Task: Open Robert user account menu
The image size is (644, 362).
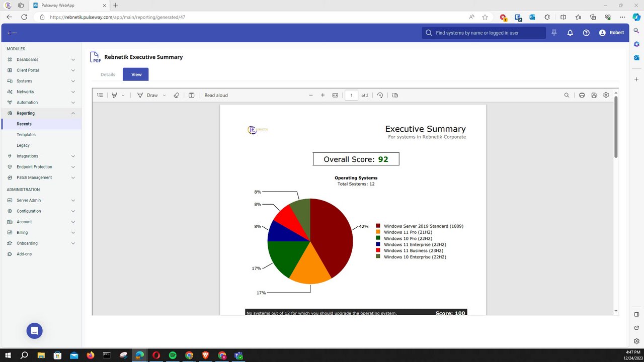Action: [x=611, y=33]
